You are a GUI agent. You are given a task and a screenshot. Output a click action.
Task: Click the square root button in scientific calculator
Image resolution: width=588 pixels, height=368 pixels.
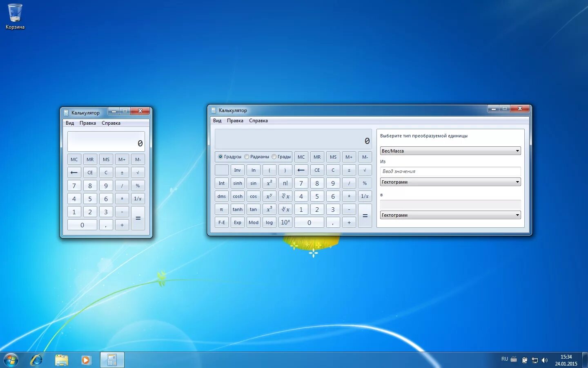click(365, 170)
